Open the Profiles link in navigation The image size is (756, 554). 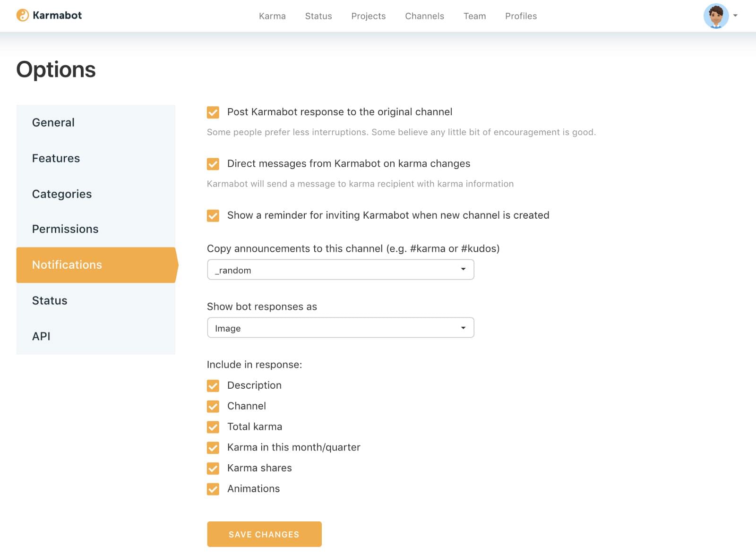point(521,16)
